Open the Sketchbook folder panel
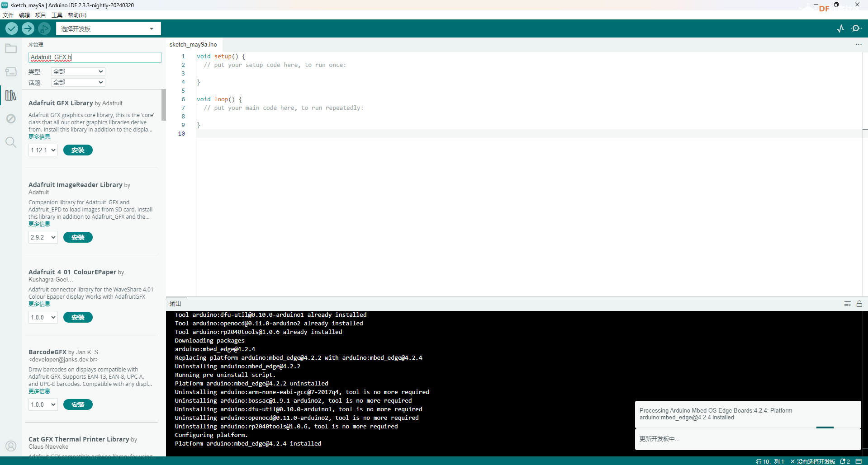The width and height of the screenshot is (868, 465). [11, 48]
